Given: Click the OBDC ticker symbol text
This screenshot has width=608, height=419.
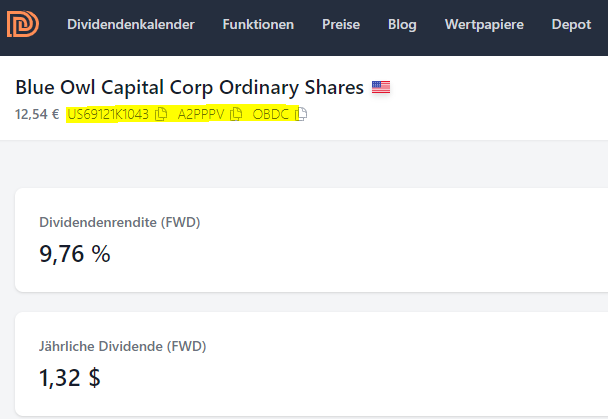Looking at the screenshot, I should pyautogui.click(x=271, y=114).
